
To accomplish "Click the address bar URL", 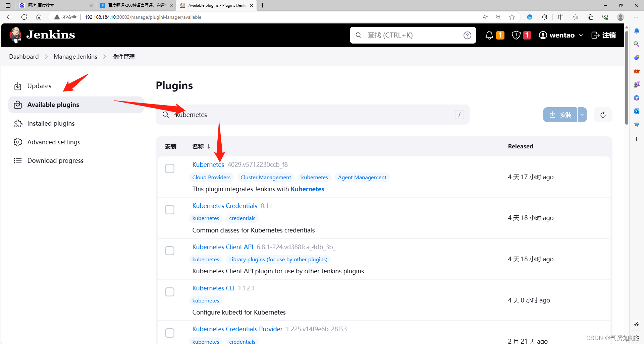I will [143, 17].
